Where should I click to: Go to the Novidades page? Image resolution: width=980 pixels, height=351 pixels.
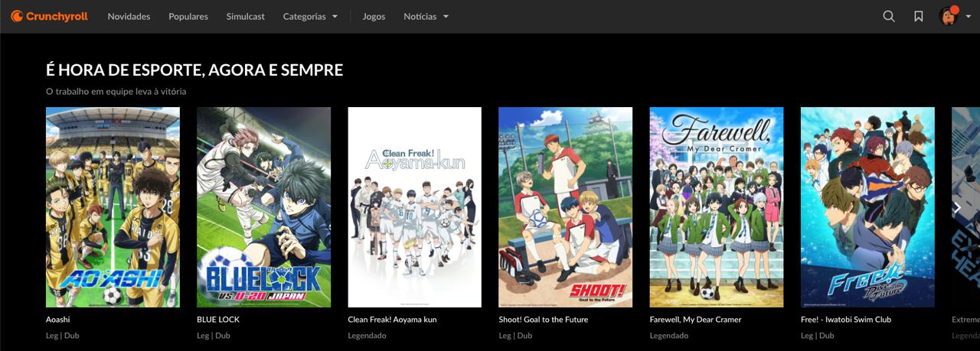point(129,16)
